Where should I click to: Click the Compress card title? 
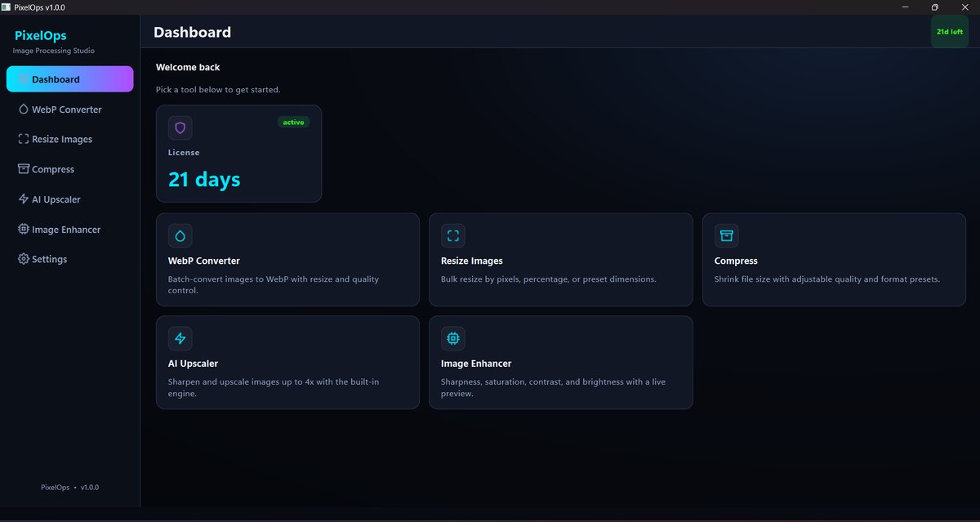[736, 261]
